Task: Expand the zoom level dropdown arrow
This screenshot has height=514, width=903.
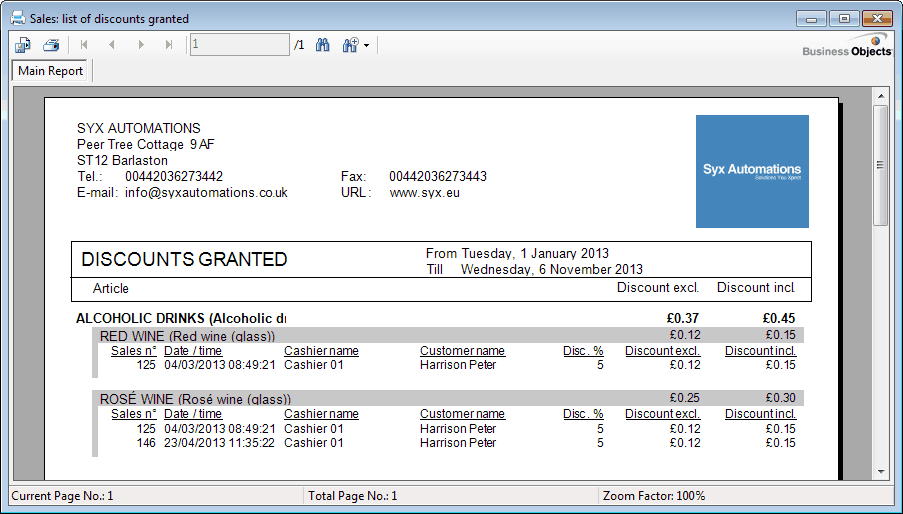Action: click(367, 46)
